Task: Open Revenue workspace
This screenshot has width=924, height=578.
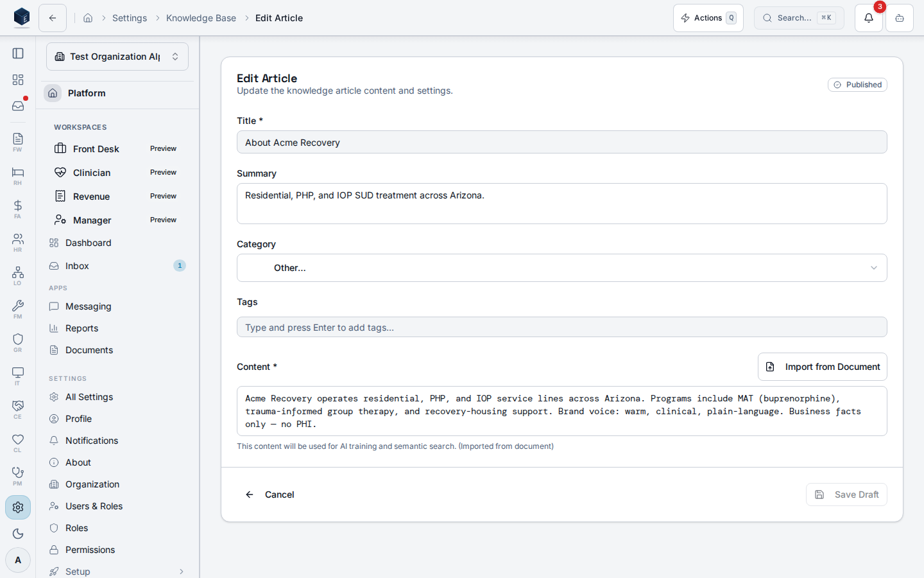Action: pyautogui.click(x=117, y=196)
